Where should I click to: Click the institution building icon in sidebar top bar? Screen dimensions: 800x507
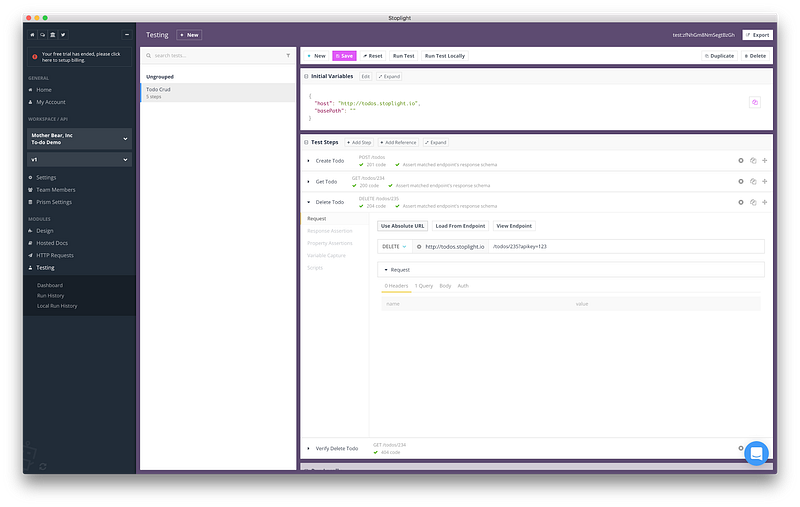[x=53, y=35]
